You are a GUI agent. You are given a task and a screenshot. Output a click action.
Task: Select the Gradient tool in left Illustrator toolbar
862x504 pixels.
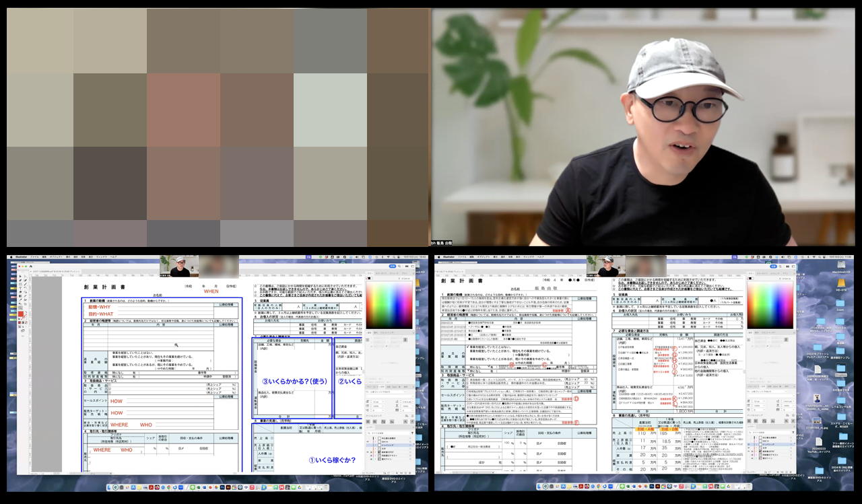click(20, 296)
